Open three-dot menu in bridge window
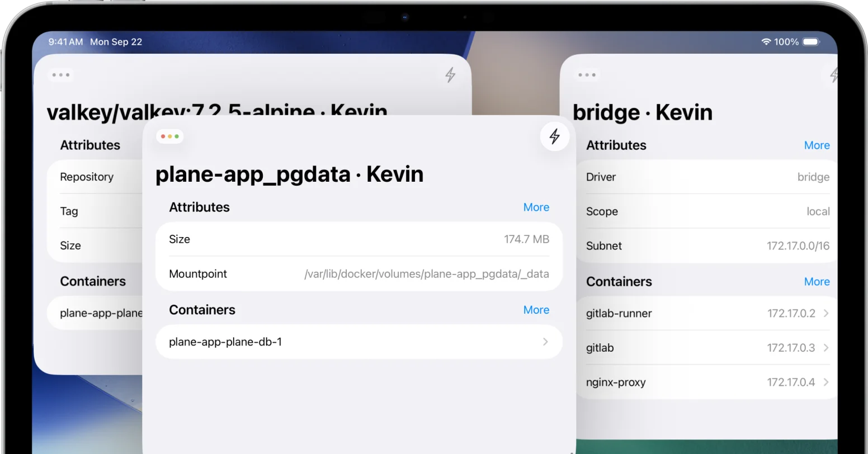Image resolution: width=868 pixels, height=454 pixels. click(x=587, y=75)
